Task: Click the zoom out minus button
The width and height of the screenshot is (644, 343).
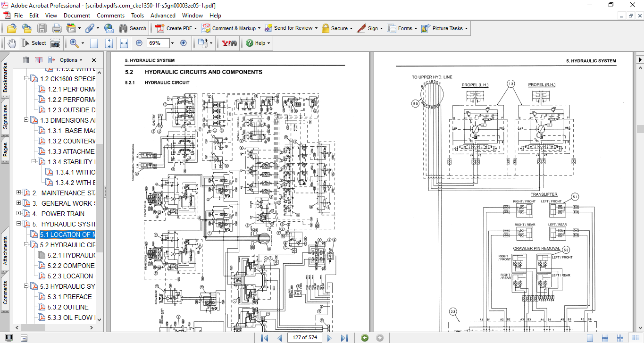Action: coord(139,43)
